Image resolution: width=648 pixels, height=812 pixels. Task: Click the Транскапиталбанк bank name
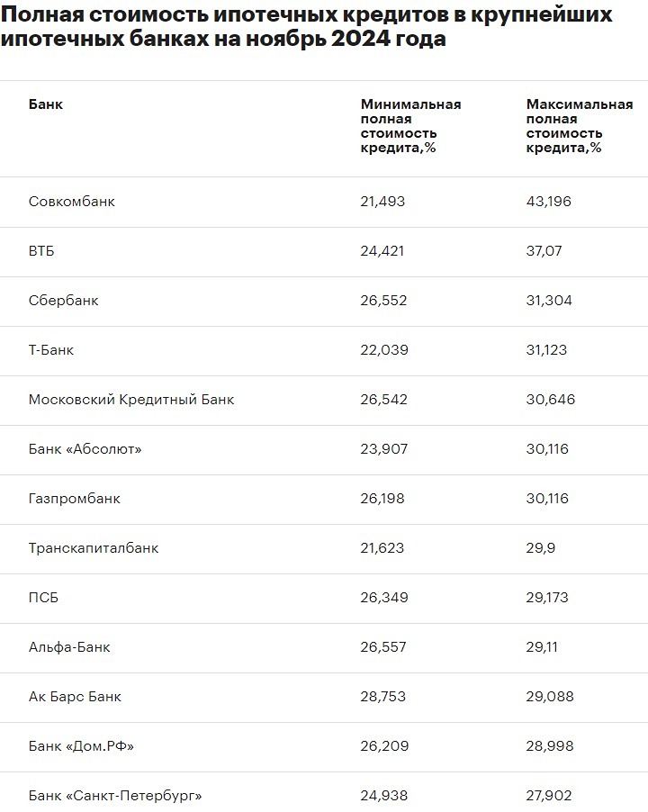[x=94, y=548]
